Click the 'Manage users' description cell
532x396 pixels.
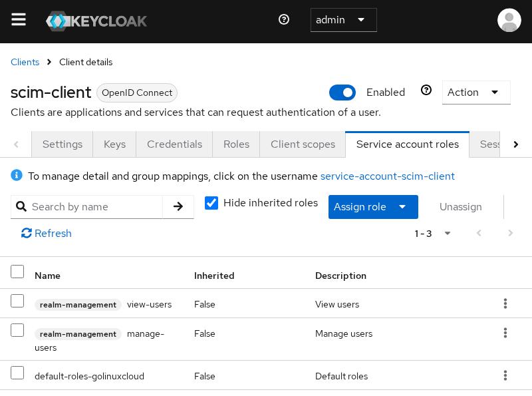pyautogui.click(x=344, y=334)
